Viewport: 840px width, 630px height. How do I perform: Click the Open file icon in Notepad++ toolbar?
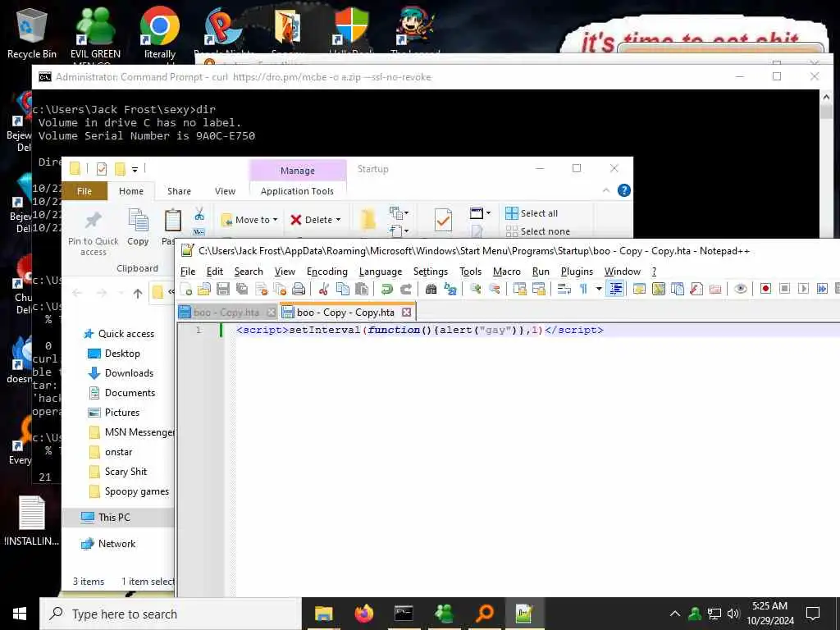[204, 290]
